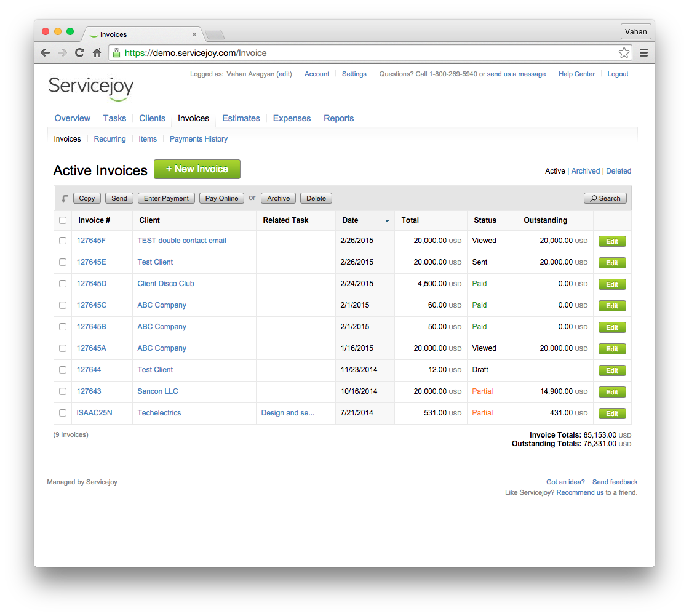This screenshot has height=616, width=689.
Task: Open related task Design and se...
Action: [288, 413]
